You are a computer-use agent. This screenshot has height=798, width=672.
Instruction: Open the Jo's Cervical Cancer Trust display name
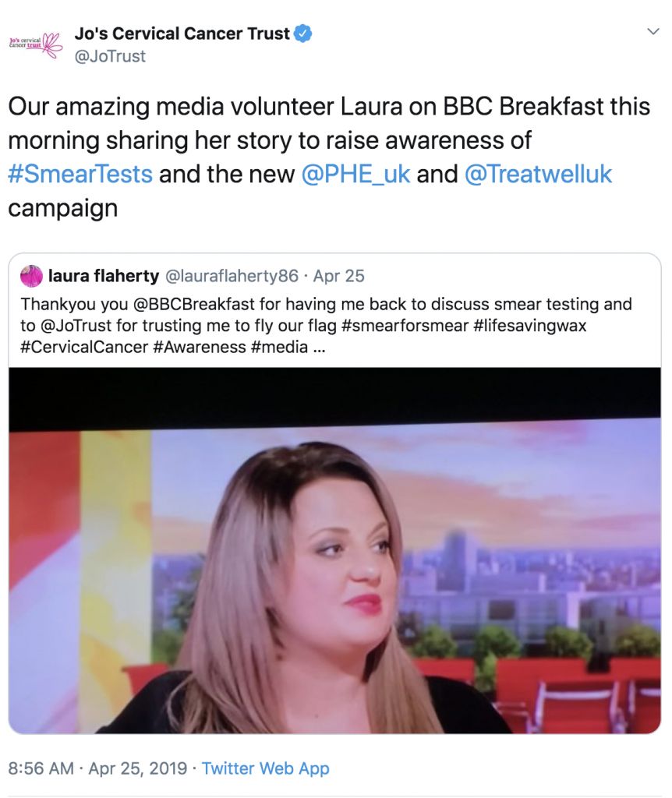tap(182, 34)
